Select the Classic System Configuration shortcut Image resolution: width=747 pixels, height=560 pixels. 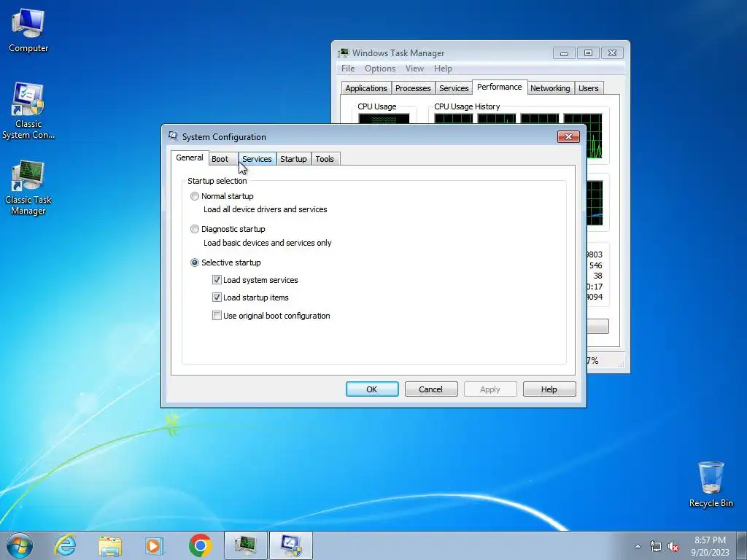point(28,111)
